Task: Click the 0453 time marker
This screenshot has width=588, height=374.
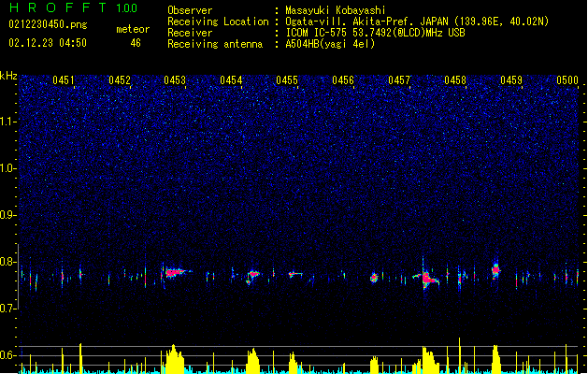Action: point(175,80)
